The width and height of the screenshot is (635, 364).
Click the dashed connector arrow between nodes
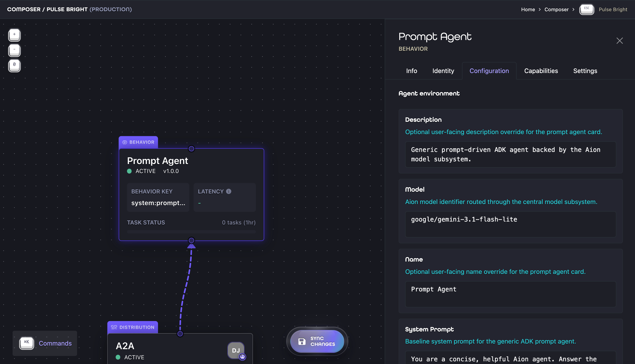[x=186, y=288]
